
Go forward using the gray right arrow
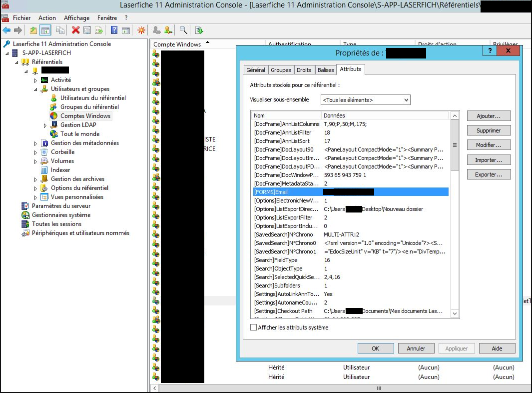(18, 30)
